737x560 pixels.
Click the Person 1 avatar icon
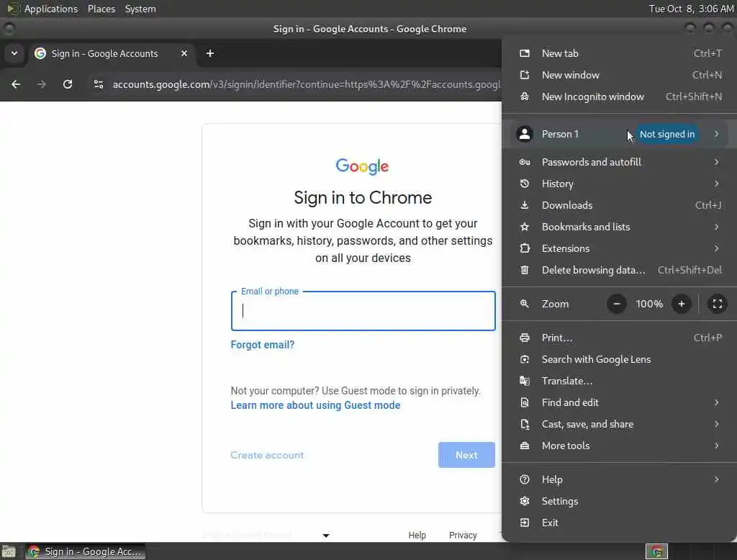[525, 134]
